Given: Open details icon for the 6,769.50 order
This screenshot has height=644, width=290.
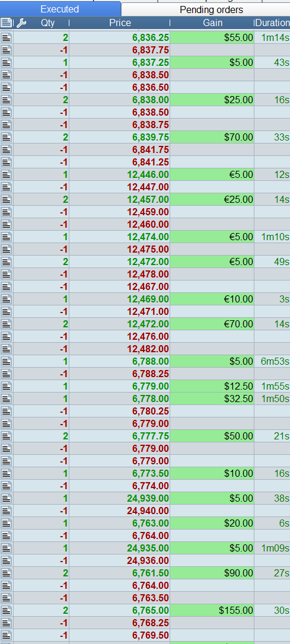Looking at the screenshot, I should point(6,635).
